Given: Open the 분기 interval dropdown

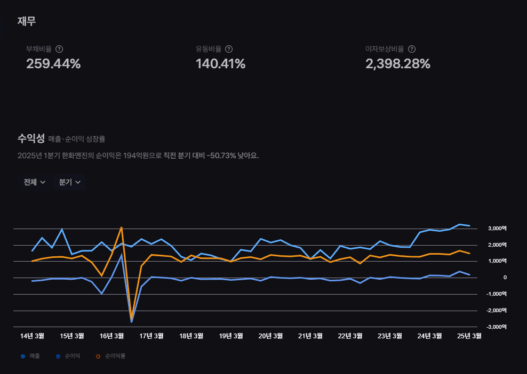Looking at the screenshot, I should 69,182.
